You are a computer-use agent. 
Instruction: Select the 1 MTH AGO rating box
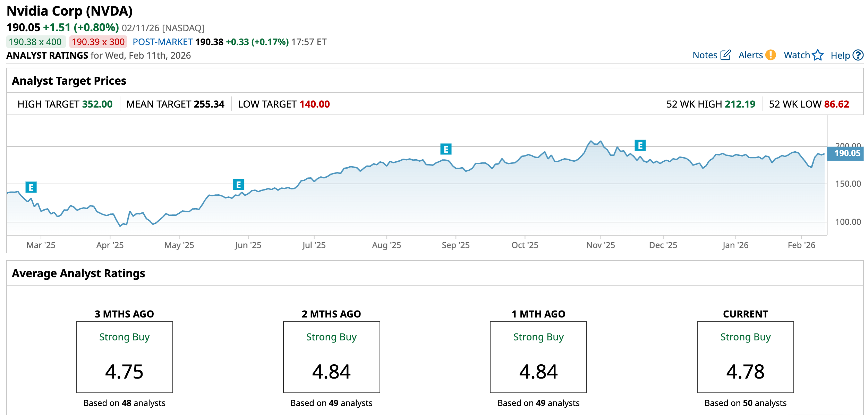click(538, 357)
